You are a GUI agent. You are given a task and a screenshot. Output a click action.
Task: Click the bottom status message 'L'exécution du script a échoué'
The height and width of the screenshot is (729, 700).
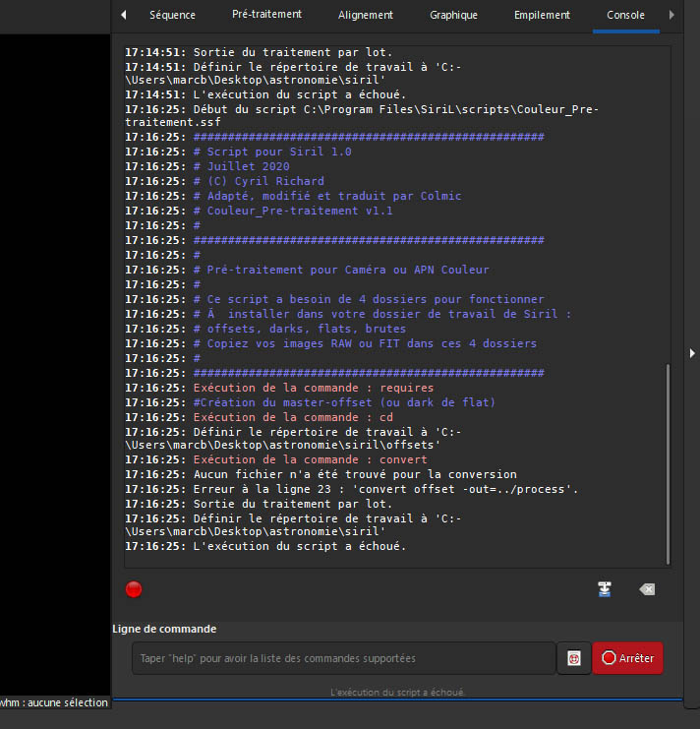(x=397, y=693)
